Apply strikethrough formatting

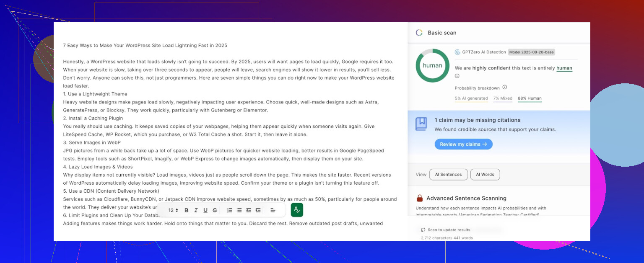tap(215, 210)
